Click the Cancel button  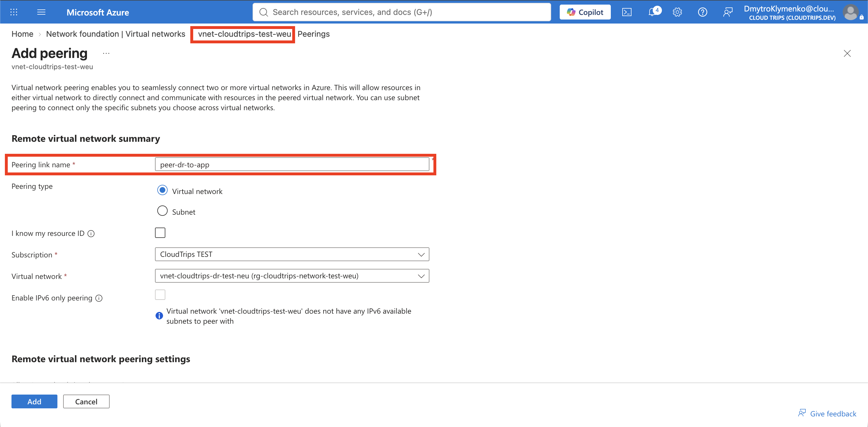tap(86, 401)
